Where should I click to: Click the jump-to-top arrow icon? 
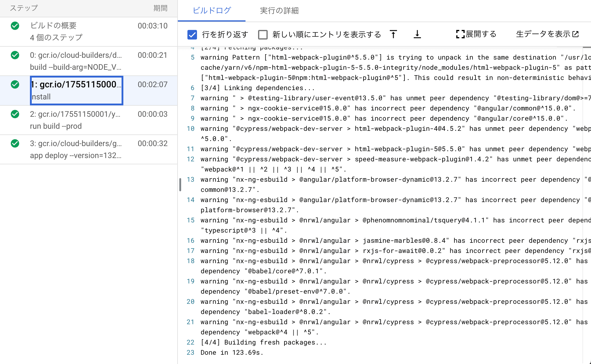tap(393, 34)
